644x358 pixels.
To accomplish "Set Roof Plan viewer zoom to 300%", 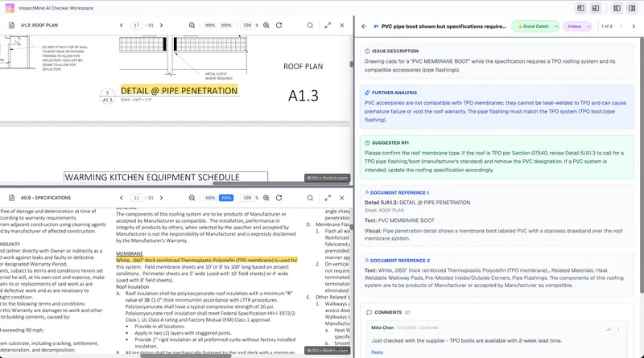I will [226, 26].
